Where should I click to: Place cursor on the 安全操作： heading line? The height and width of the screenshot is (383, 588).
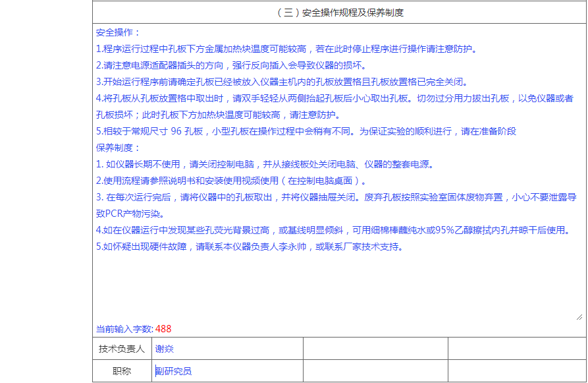pos(119,32)
